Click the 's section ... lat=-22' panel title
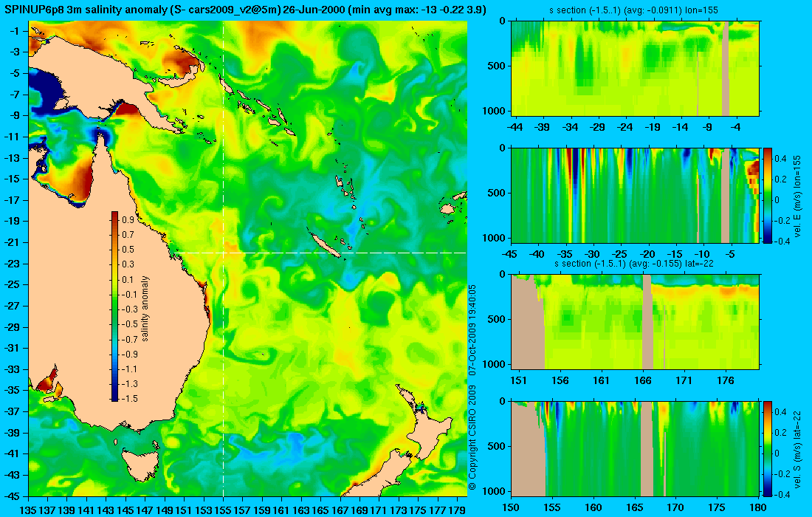The width and height of the screenshot is (812, 517). [634, 264]
